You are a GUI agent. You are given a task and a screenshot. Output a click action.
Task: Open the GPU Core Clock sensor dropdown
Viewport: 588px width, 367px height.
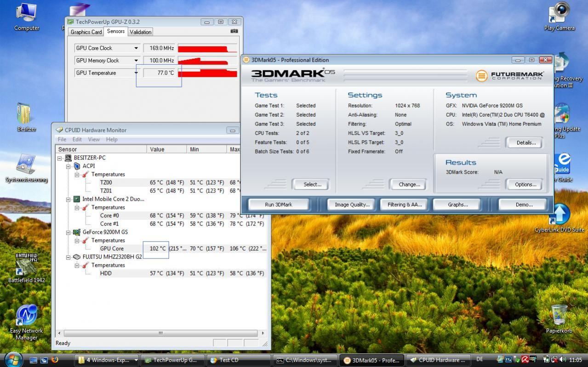136,48
